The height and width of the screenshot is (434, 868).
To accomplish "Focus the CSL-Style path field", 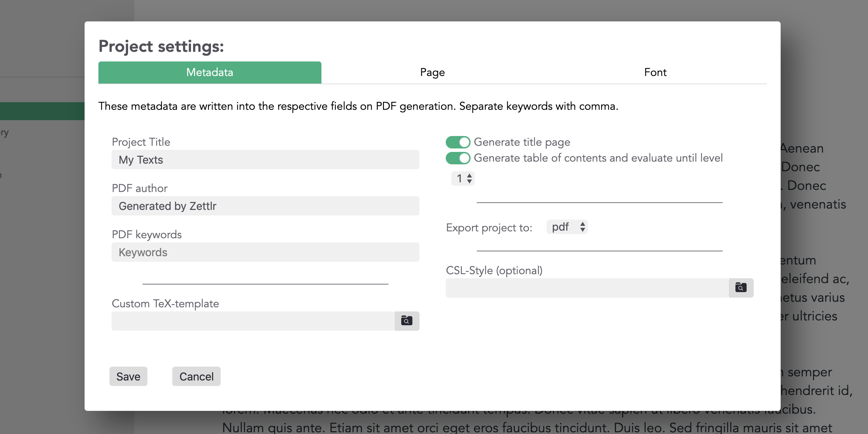I will click(x=587, y=288).
